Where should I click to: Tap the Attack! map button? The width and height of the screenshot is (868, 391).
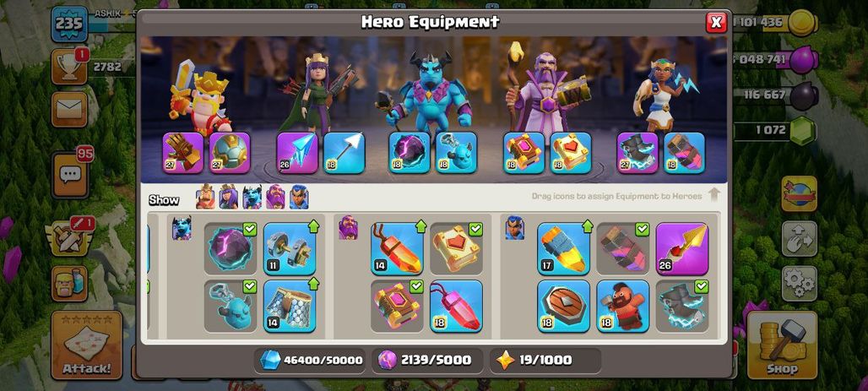tap(86, 345)
